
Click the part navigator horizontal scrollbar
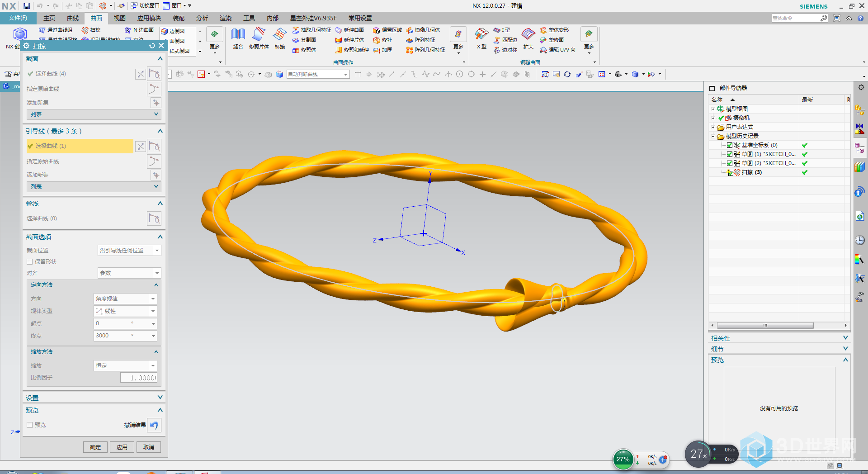(765, 325)
